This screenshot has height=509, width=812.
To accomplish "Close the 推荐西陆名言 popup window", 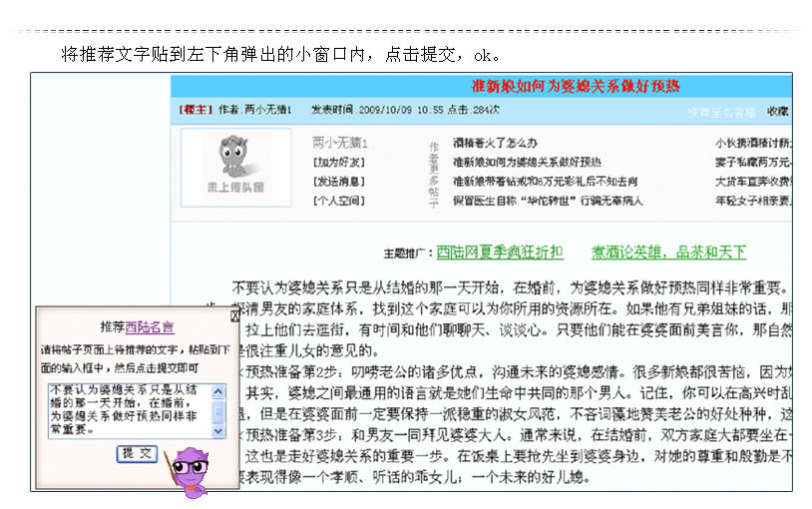I will [x=234, y=315].
